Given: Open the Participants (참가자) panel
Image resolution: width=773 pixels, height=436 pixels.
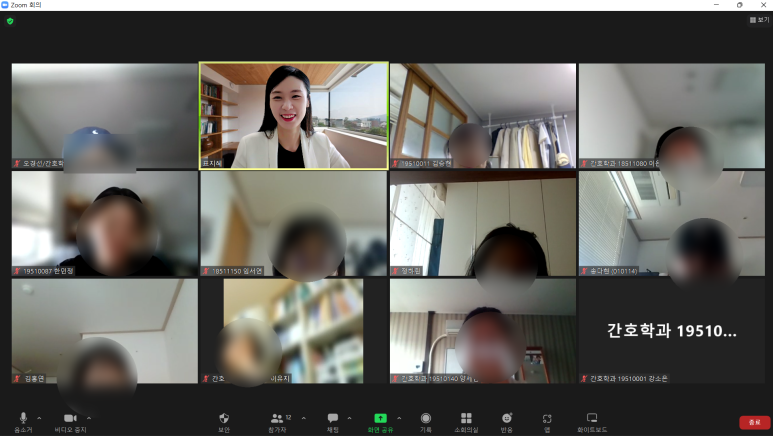Looking at the screenshot, I should [x=277, y=418].
